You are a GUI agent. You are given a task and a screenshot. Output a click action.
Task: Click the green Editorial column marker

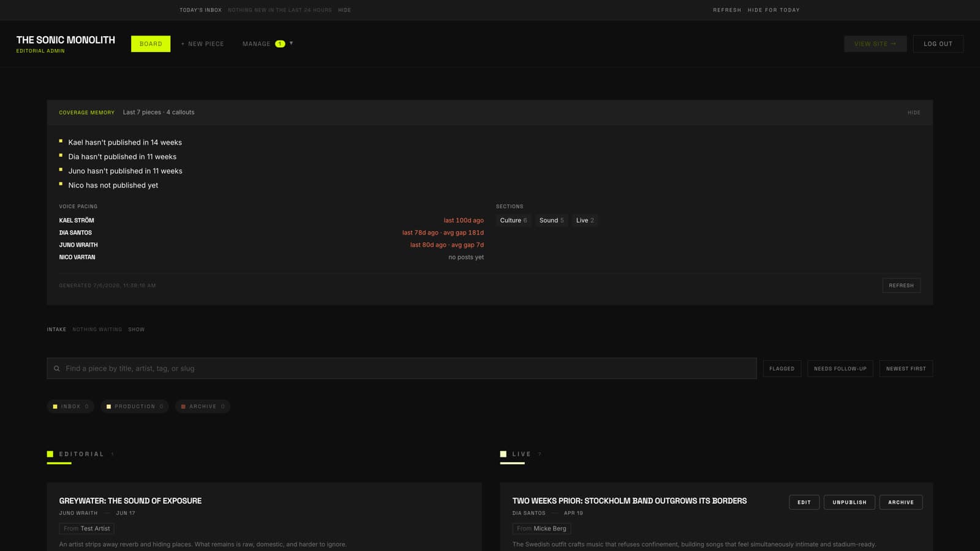coord(50,454)
